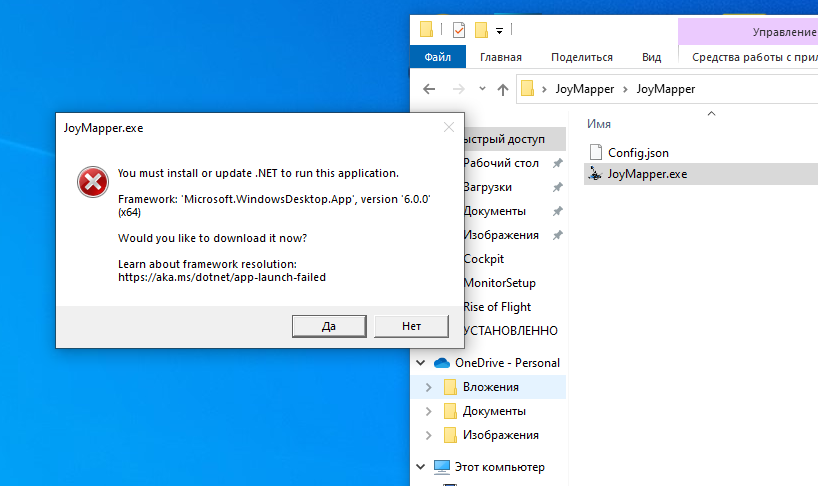Click the Этот компьютер monitor icon
818x486 pixels.
[442, 467]
